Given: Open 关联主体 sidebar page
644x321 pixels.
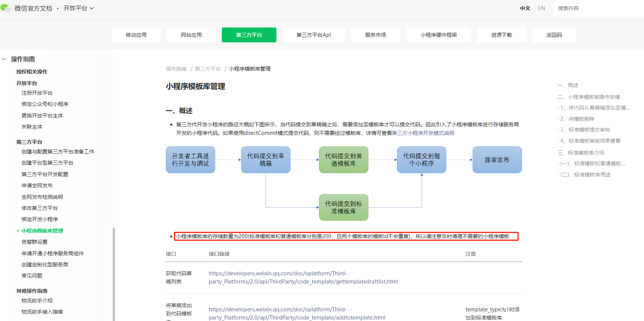Looking at the screenshot, I should click(x=32, y=127).
